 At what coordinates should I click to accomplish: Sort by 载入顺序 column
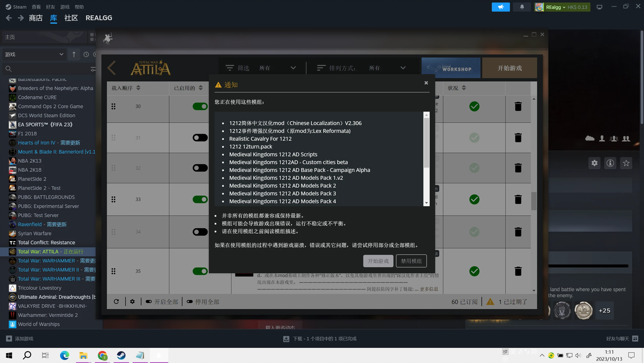[126, 88]
